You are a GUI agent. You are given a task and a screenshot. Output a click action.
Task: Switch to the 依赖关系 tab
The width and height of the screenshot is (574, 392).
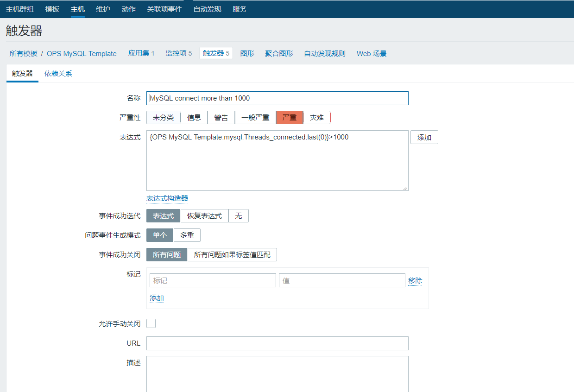58,73
